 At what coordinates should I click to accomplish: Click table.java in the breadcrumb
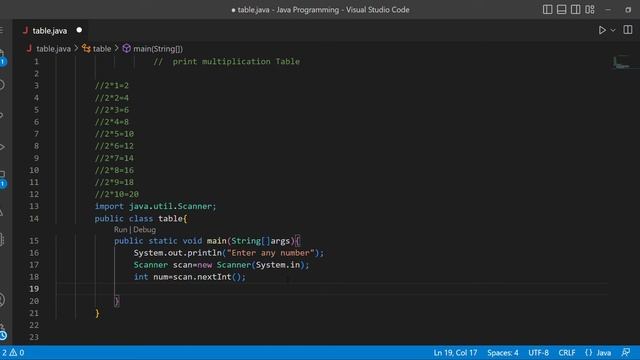click(53, 49)
